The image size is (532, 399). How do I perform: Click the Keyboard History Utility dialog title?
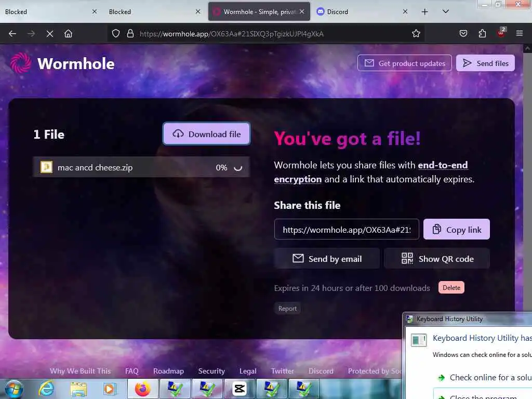[x=449, y=319]
